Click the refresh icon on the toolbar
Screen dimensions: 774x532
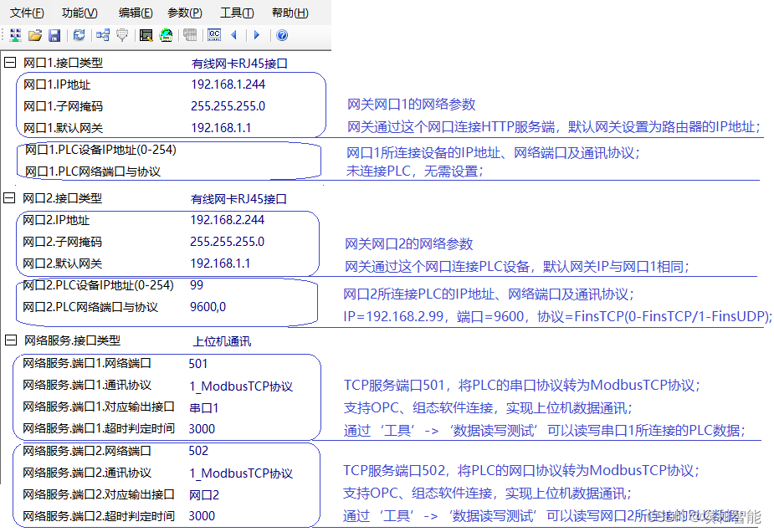79,35
